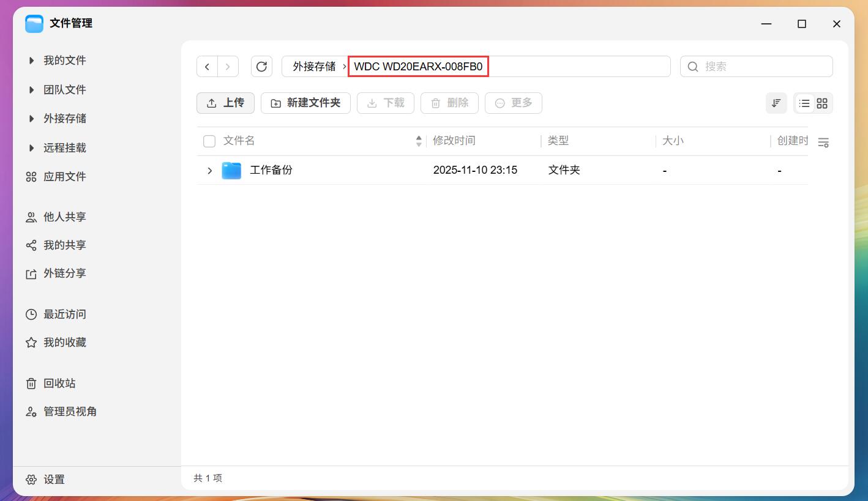Select 我的文件 label in sidebar
This screenshot has width=868, height=501.
65,61
